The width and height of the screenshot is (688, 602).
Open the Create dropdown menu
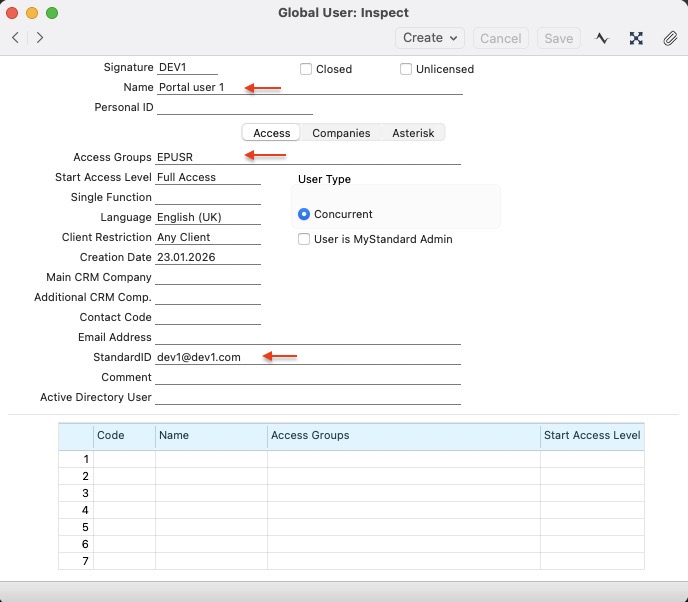pyautogui.click(x=432, y=38)
